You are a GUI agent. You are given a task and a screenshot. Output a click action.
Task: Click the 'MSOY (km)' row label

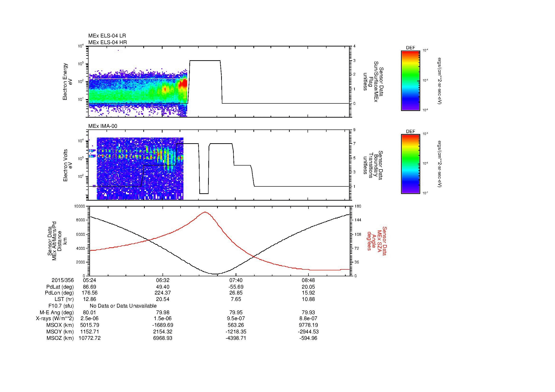(x=60, y=332)
